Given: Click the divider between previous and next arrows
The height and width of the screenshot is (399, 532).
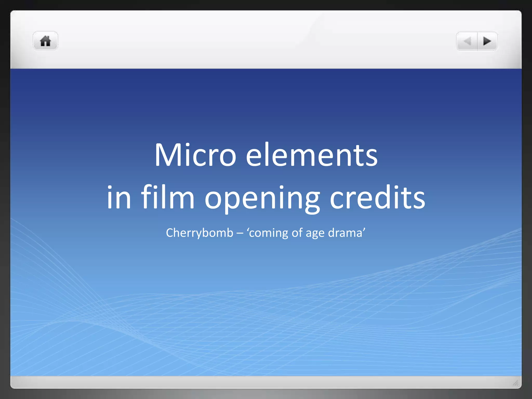Looking at the screenshot, I should tap(477, 41).
